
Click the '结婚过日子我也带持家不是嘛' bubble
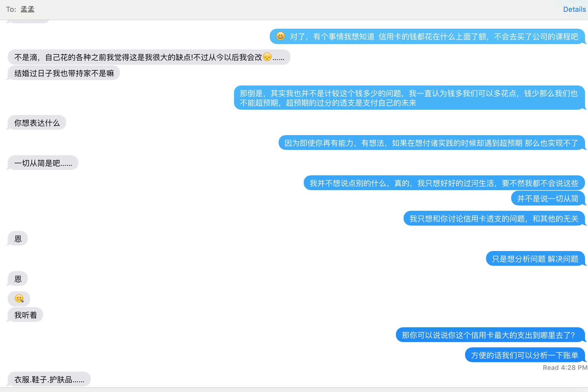[x=64, y=73]
